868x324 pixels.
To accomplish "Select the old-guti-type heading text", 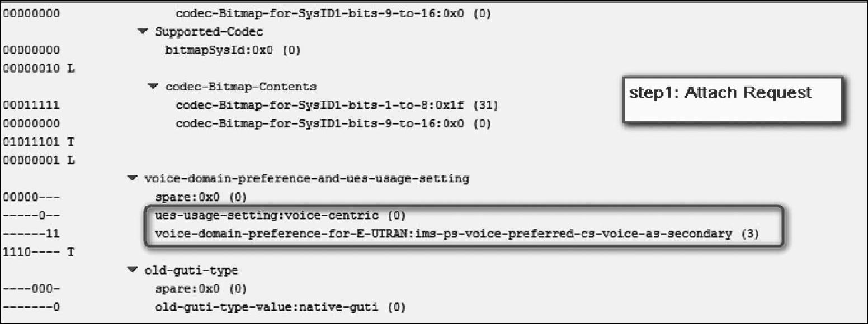I will (x=191, y=270).
